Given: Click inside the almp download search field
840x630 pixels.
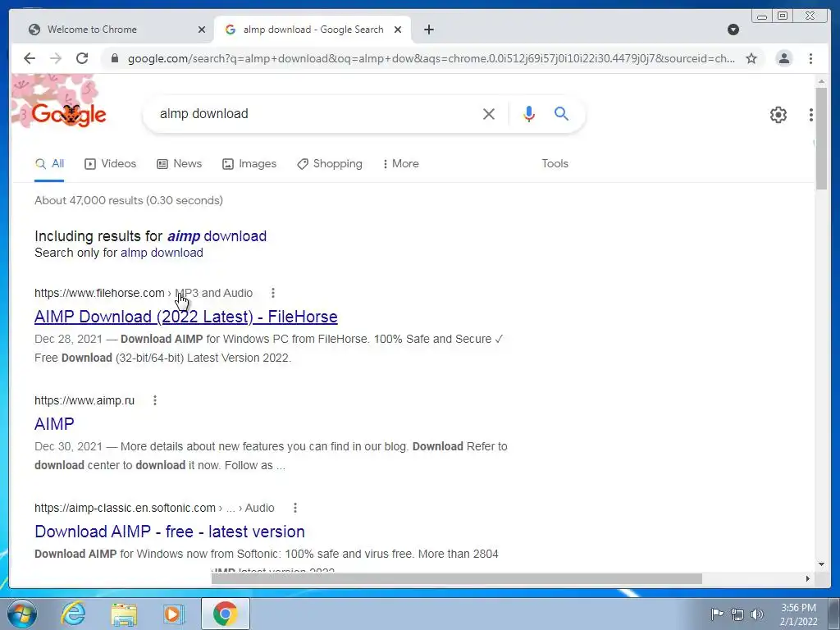Looking at the screenshot, I should tap(316, 113).
